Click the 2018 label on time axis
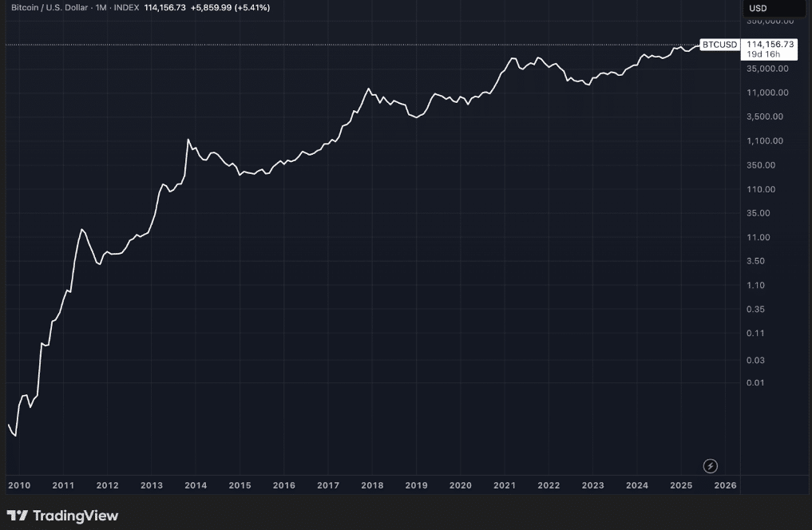The image size is (812, 530). click(371, 485)
